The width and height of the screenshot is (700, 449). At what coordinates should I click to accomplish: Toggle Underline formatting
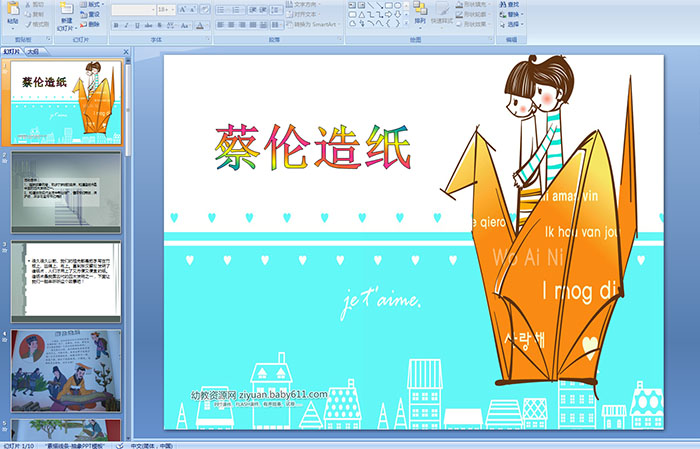click(137, 25)
